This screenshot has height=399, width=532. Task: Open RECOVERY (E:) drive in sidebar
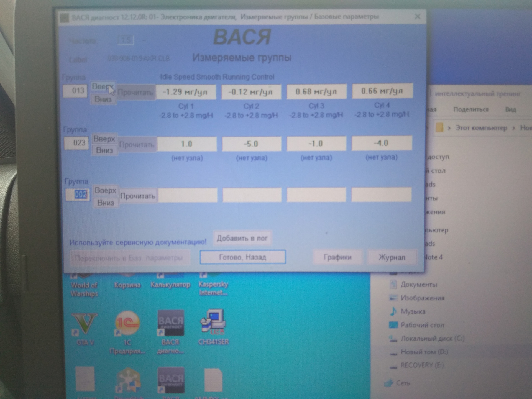pyautogui.click(x=422, y=365)
